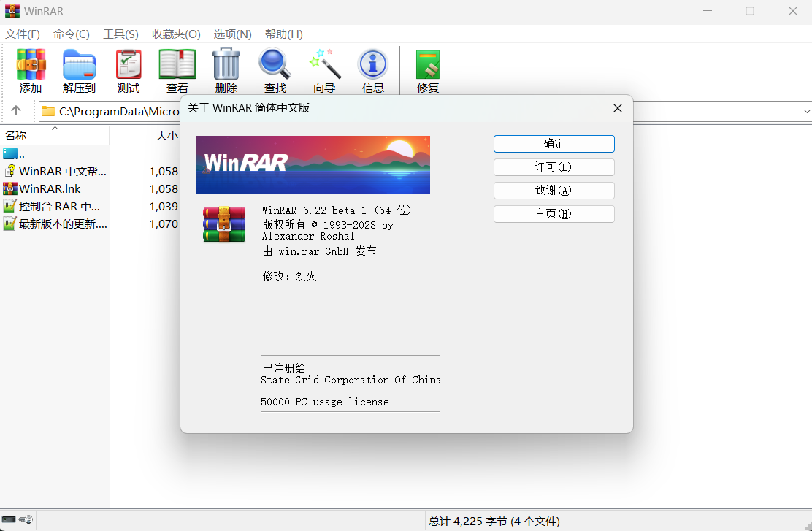The image size is (812, 531).
Task: Open the 文件(F) menu
Action: point(23,34)
